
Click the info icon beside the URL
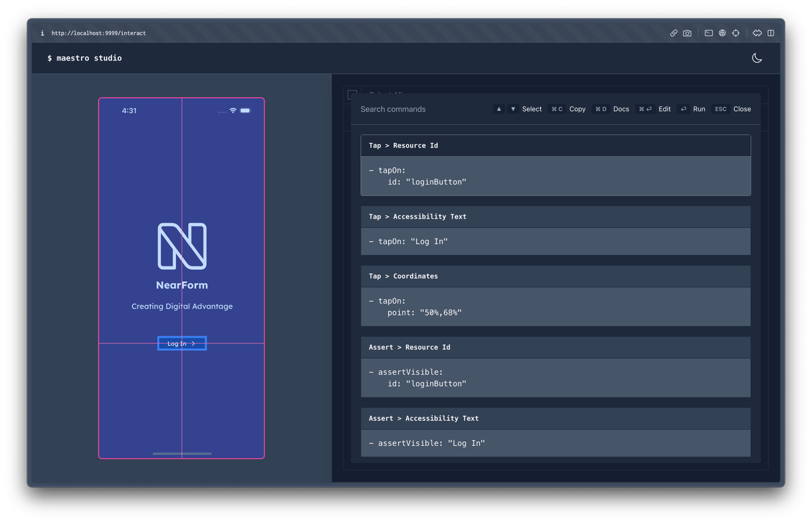[43, 33]
